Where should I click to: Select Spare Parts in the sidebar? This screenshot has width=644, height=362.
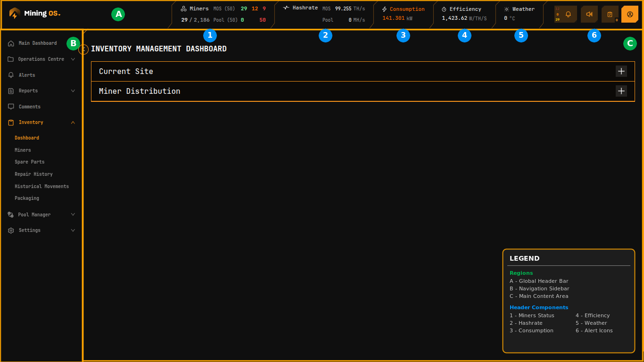[x=29, y=162]
